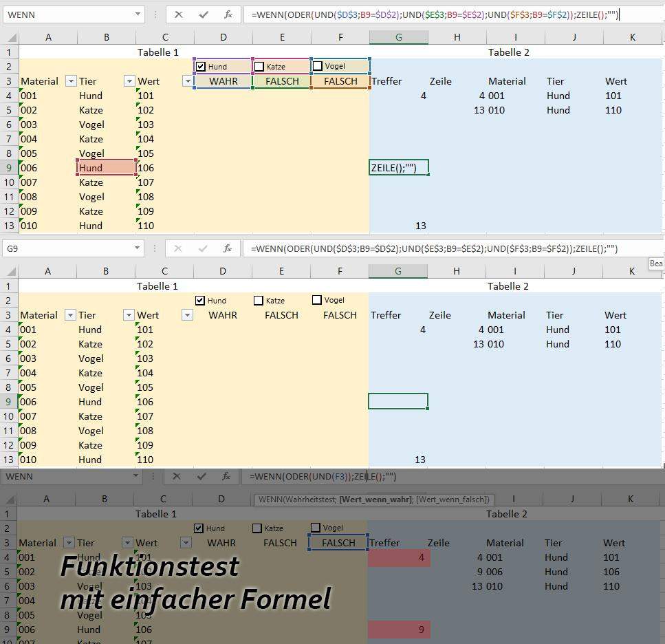Select column G header in middle spreadsheet
The height and width of the screenshot is (644, 665).
397,272
